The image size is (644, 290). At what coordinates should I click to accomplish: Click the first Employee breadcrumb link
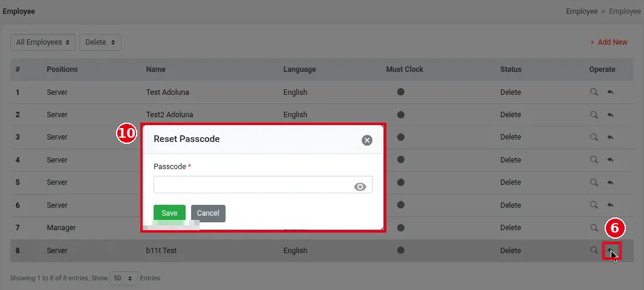[x=582, y=11]
